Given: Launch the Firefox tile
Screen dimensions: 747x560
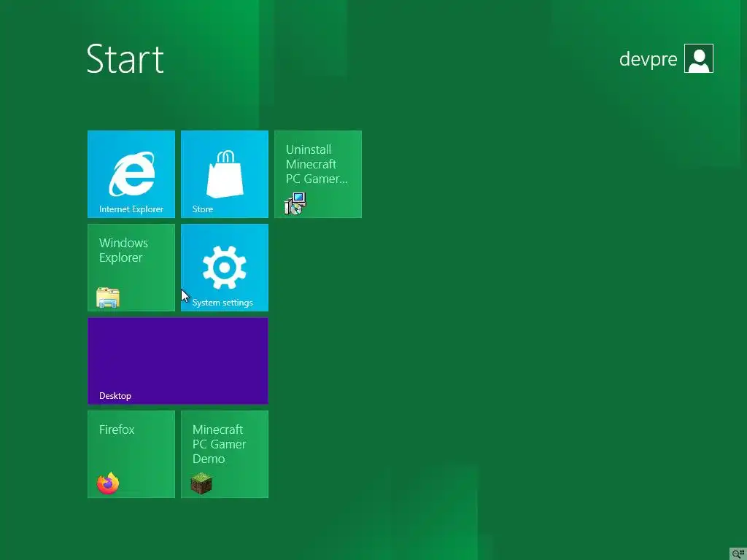Looking at the screenshot, I should coord(131,454).
